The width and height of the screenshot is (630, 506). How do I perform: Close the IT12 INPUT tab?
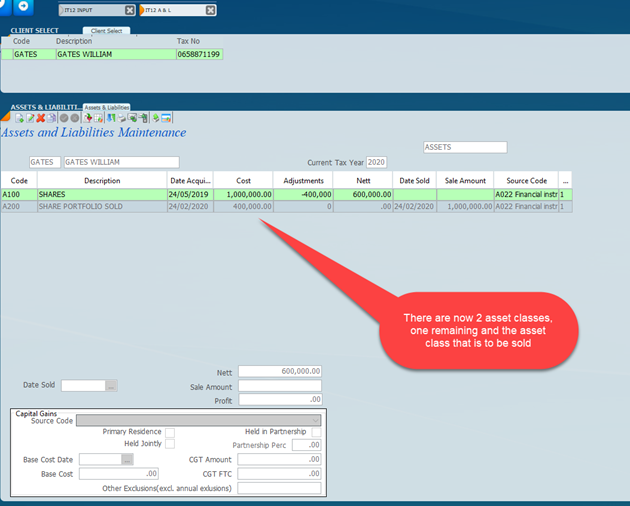(130, 10)
